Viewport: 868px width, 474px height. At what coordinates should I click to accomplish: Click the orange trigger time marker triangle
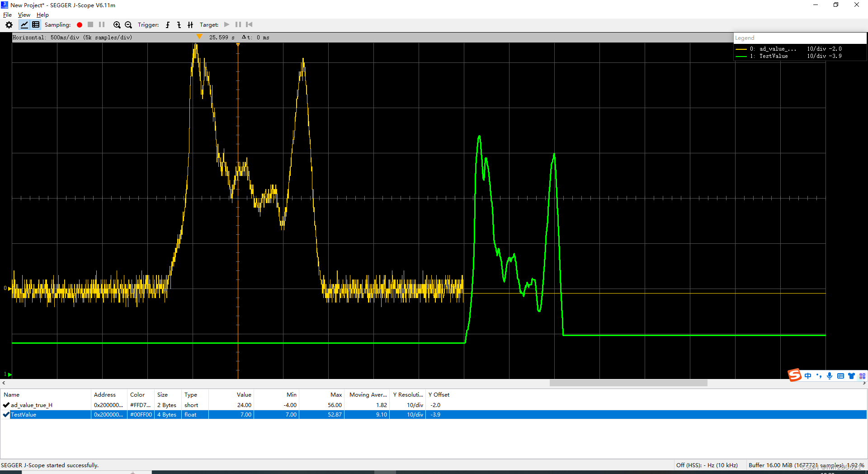(199, 37)
